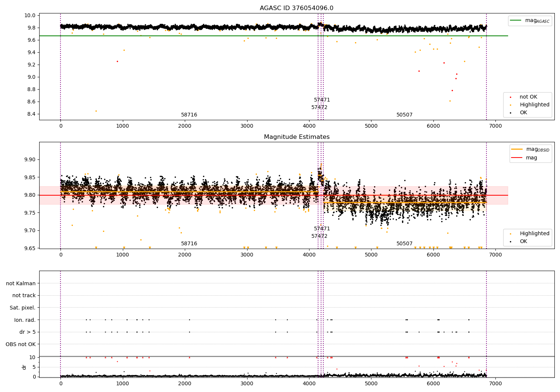
Task: Click y-axis tick 9.90 in middle plot
Action: 31,160
